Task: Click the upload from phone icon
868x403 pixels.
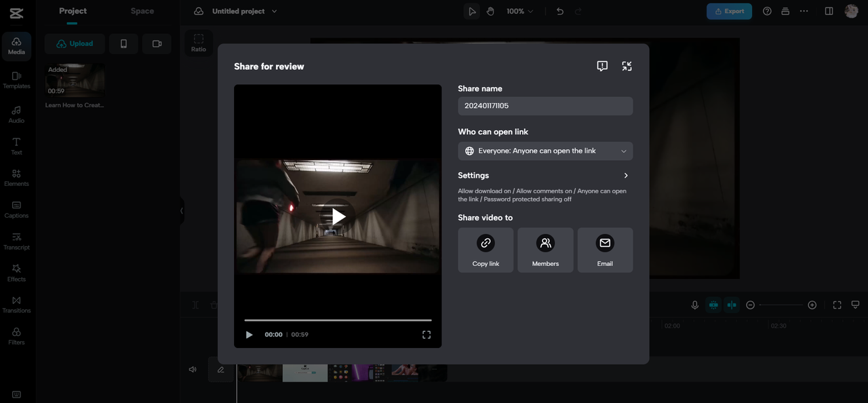Action: coord(123,43)
